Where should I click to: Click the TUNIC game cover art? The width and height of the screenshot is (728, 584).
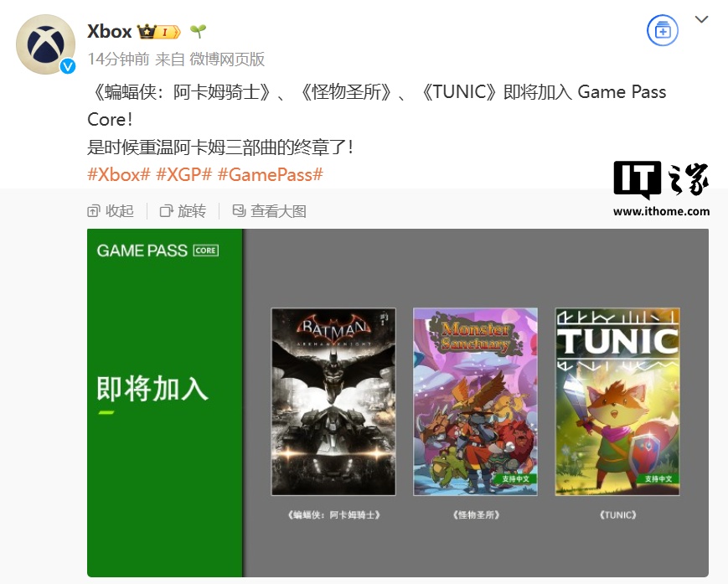(617, 401)
